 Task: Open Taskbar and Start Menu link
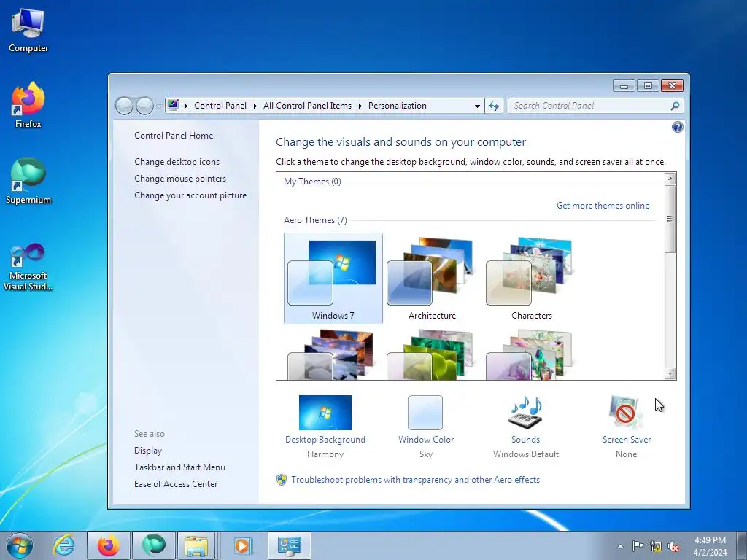[179, 467]
